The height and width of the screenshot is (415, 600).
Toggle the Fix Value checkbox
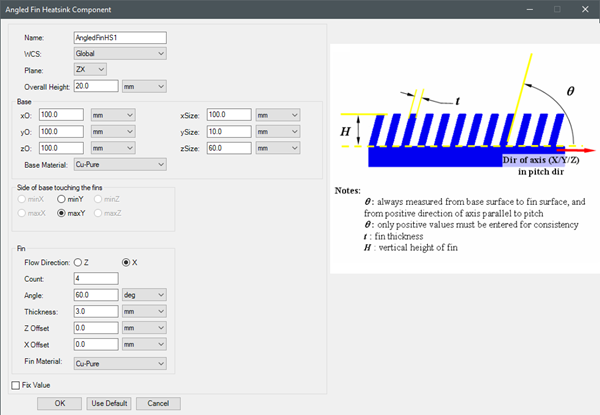[15, 385]
